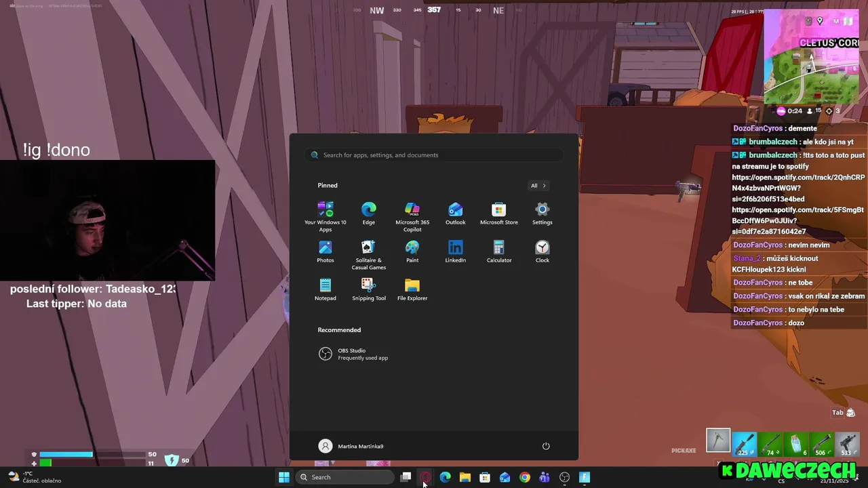Click the chat message 'nevim nevim'
The image size is (868, 488).
[x=809, y=245]
